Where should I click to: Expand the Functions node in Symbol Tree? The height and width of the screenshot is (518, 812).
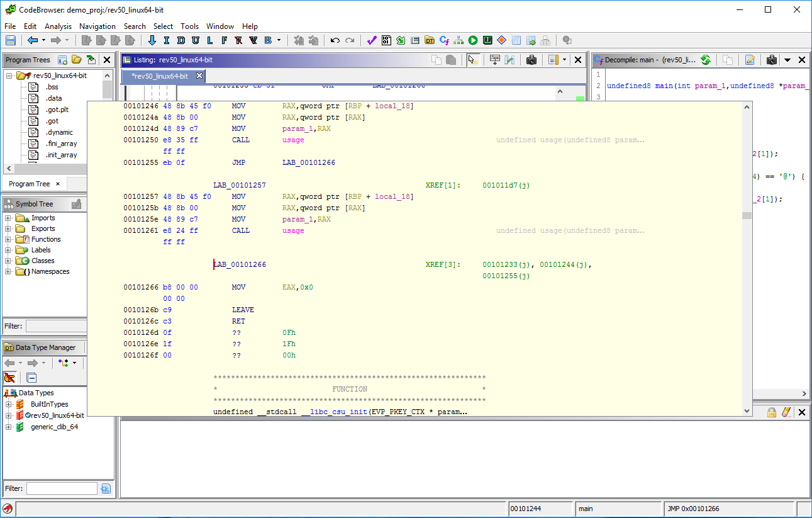tap(8, 239)
